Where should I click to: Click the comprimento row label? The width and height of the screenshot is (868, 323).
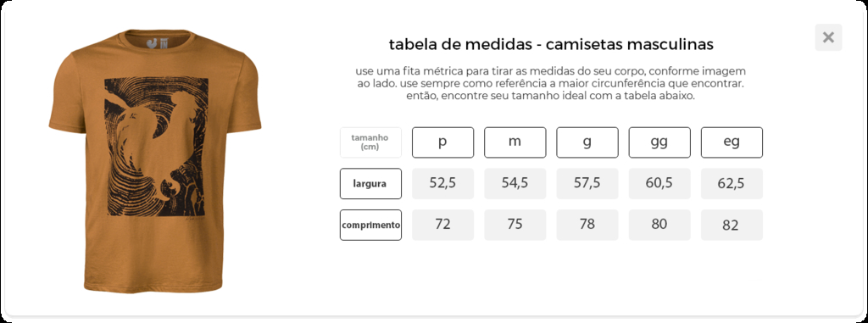(371, 225)
